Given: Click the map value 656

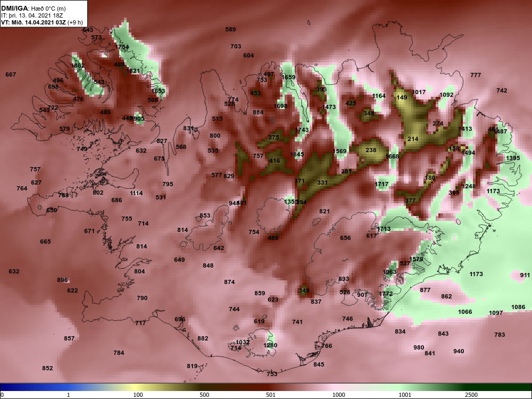Looking at the screenshot, I should click(345, 238).
